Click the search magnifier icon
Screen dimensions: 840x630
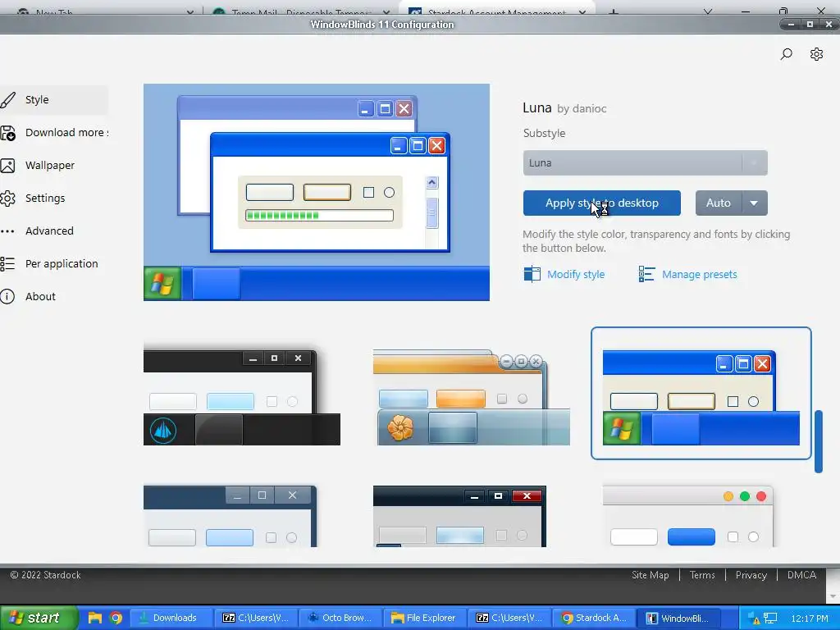(x=786, y=54)
